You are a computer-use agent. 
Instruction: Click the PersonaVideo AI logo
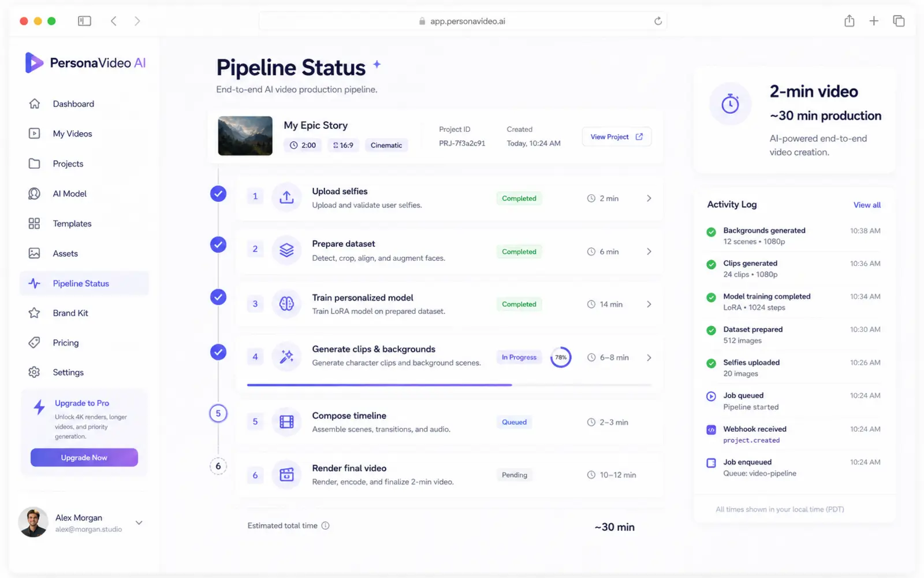85,62
